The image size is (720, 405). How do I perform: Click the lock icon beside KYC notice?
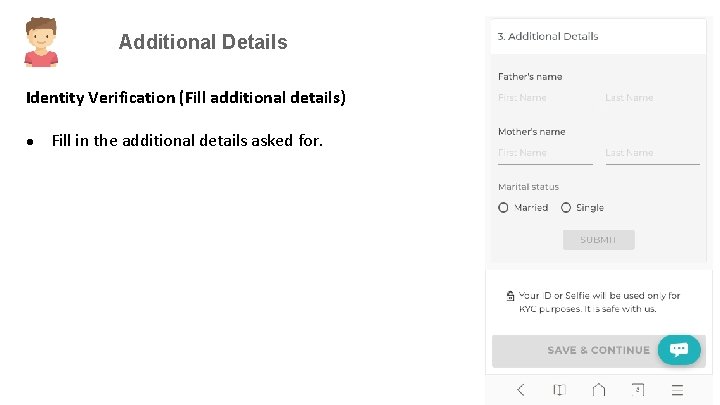tap(510, 296)
